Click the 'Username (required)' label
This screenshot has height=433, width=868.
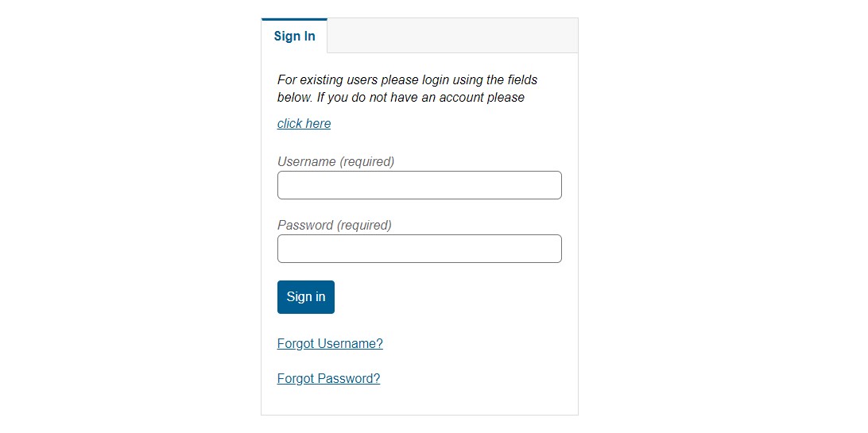tap(335, 162)
